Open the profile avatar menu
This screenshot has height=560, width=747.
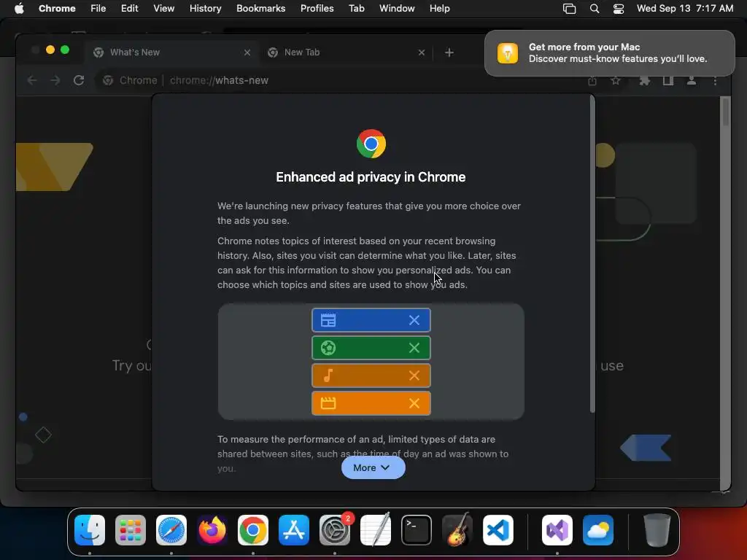pyautogui.click(x=692, y=80)
